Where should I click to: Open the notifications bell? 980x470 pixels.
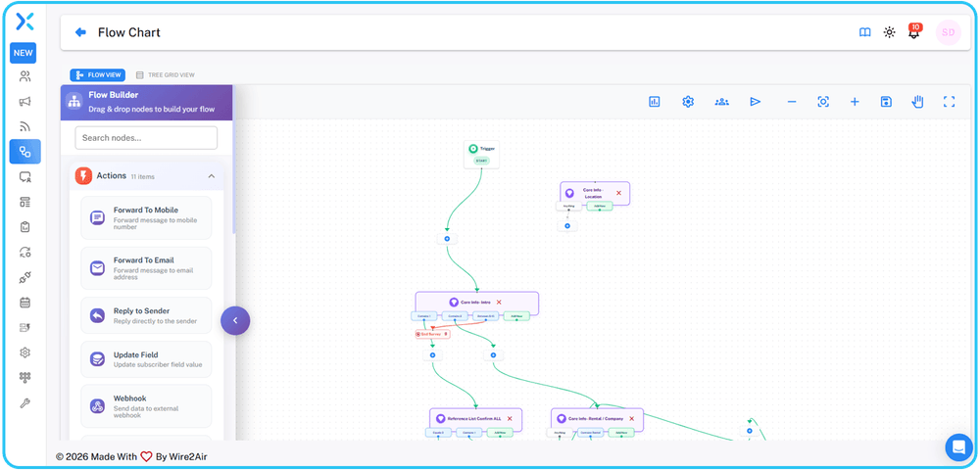(x=913, y=32)
